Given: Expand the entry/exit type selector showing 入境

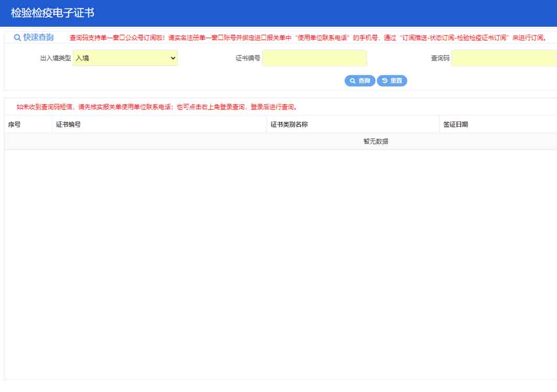Looking at the screenshot, I should pyautogui.click(x=126, y=58).
